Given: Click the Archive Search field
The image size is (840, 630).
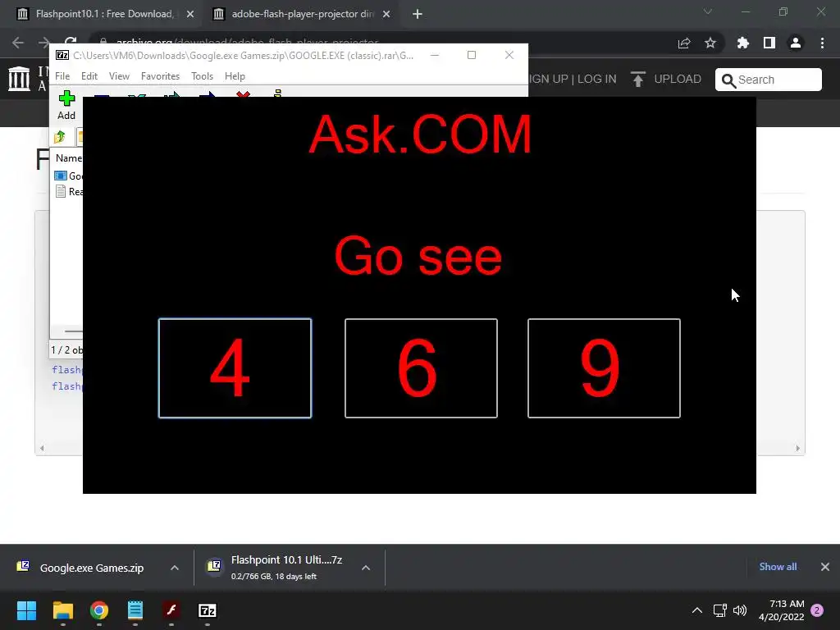Looking at the screenshot, I should pos(768,80).
